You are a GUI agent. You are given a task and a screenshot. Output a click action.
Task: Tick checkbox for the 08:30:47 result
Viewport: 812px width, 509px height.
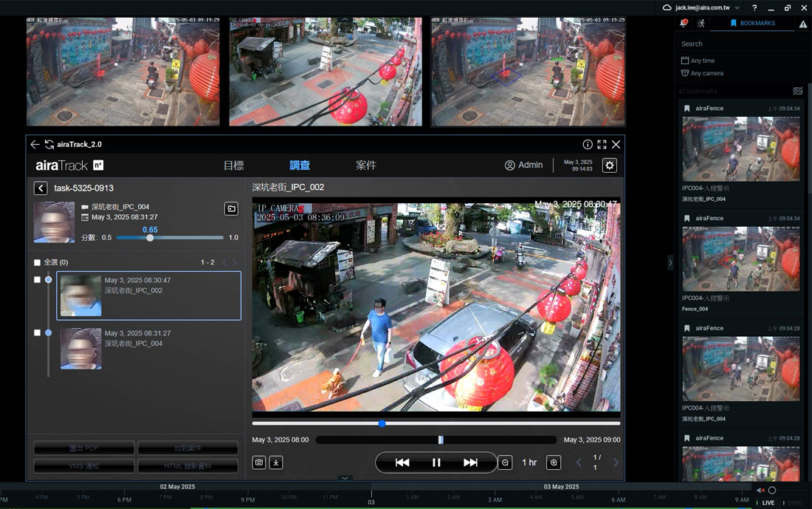pyautogui.click(x=38, y=280)
